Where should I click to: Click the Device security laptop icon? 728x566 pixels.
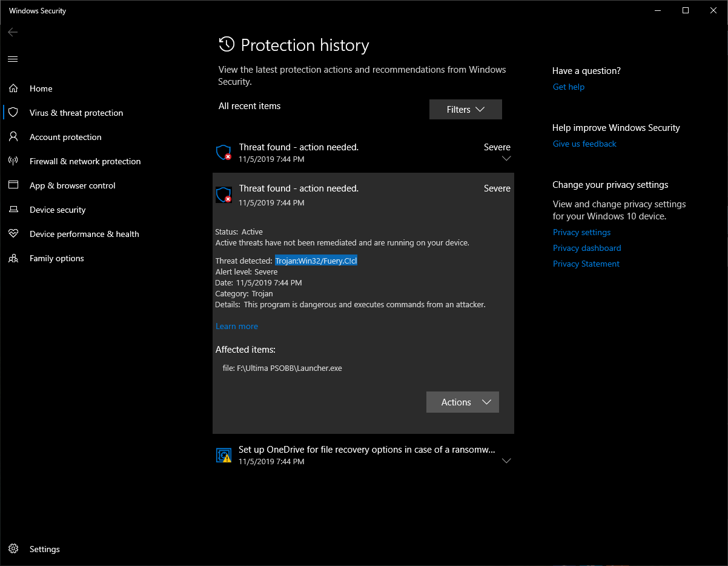click(x=13, y=210)
